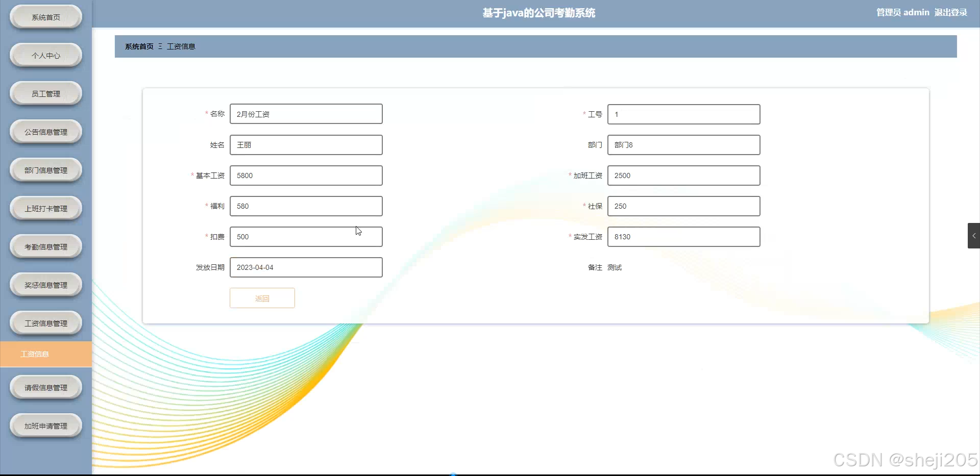Viewport: 980px width, 476px height.
Task: Open 请假信息管理
Action: (x=45, y=387)
